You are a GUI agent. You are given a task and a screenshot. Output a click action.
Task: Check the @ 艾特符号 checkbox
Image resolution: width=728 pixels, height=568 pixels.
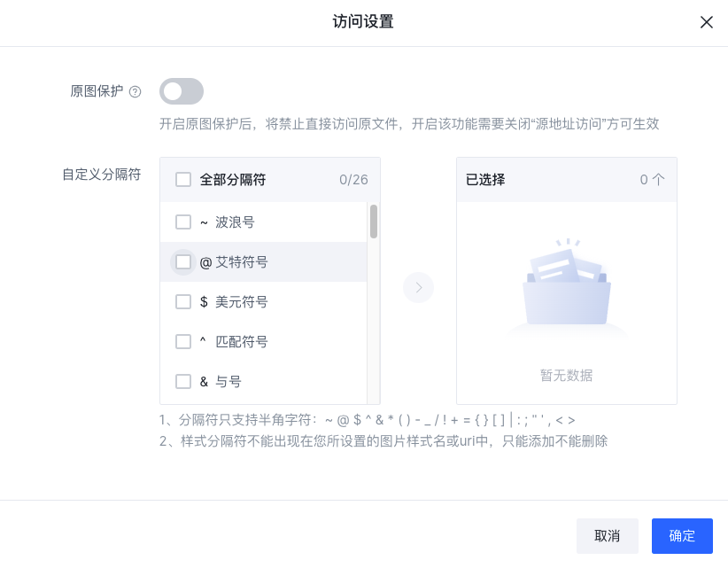click(x=183, y=262)
